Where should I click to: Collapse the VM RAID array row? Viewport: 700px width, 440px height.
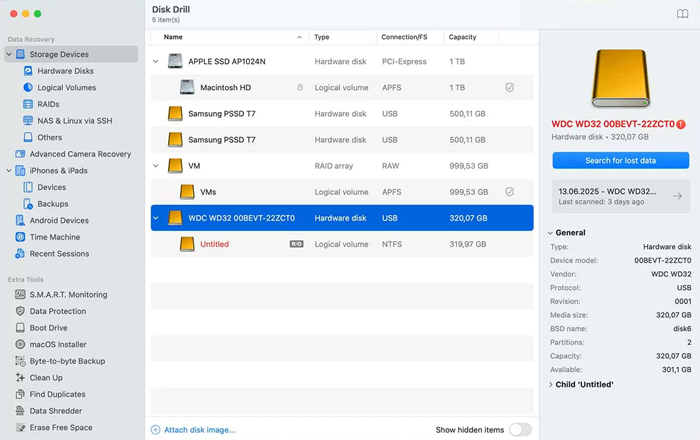[x=156, y=166]
